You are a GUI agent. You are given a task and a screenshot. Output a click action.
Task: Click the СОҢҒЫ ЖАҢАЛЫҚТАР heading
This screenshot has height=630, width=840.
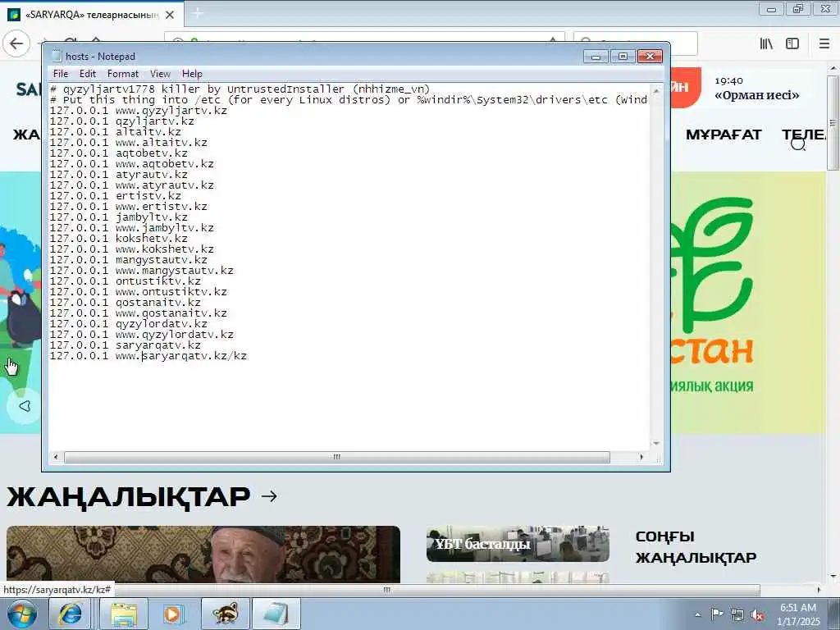click(x=696, y=547)
